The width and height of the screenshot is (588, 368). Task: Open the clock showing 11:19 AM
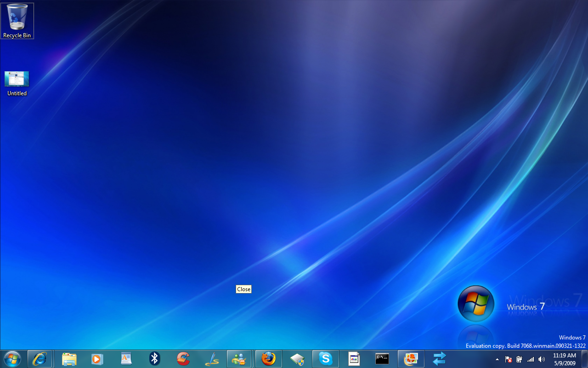pyautogui.click(x=564, y=359)
